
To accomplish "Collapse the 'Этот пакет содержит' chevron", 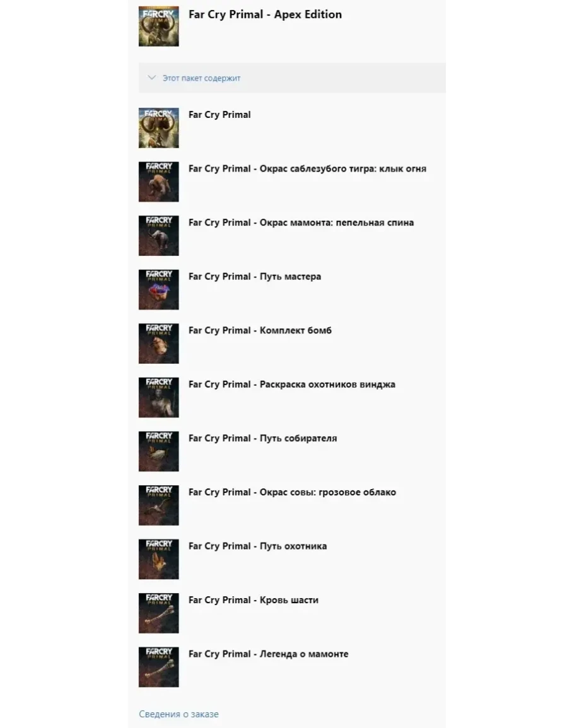I will point(151,78).
